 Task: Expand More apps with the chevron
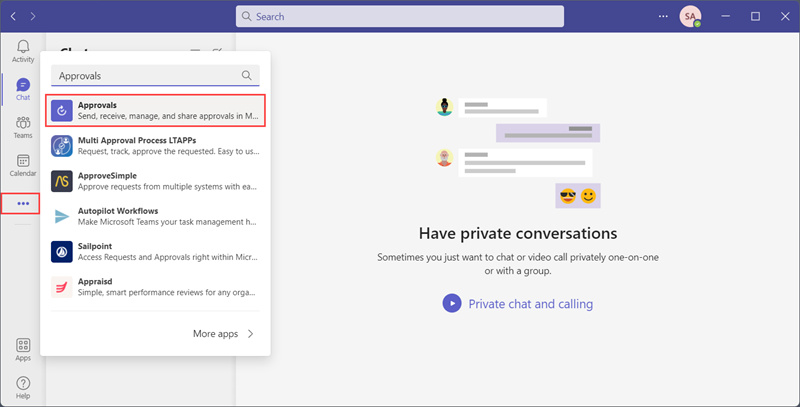point(251,334)
